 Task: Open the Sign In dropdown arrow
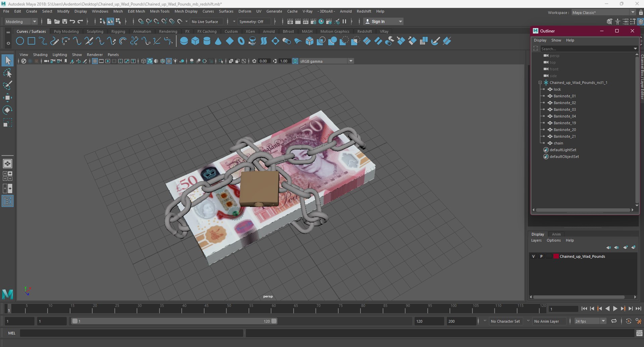click(400, 21)
